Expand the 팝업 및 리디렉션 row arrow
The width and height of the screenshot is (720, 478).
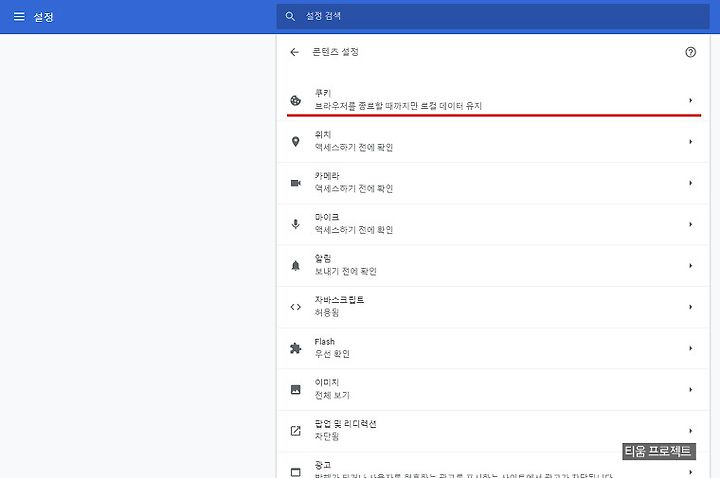coord(691,431)
